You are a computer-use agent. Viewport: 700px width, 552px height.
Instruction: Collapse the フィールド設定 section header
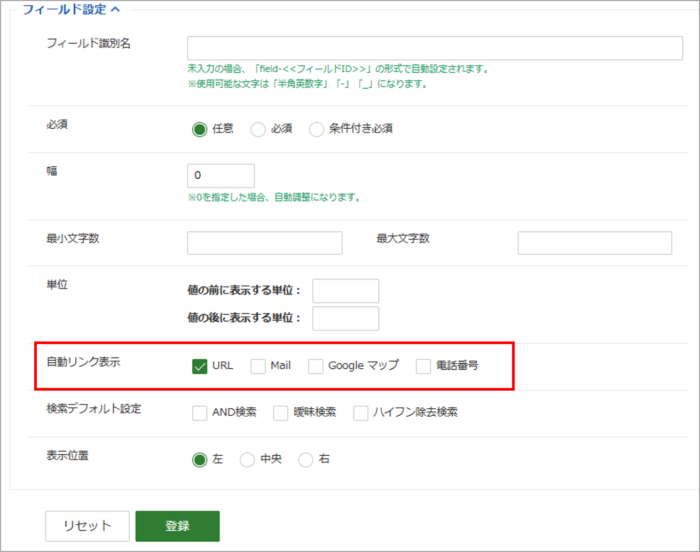pos(71,9)
